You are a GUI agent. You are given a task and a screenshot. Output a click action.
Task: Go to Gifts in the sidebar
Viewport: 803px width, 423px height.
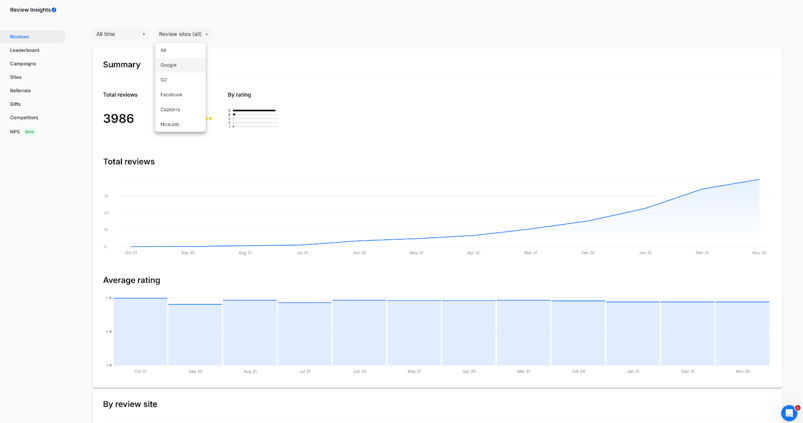[x=15, y=104]
